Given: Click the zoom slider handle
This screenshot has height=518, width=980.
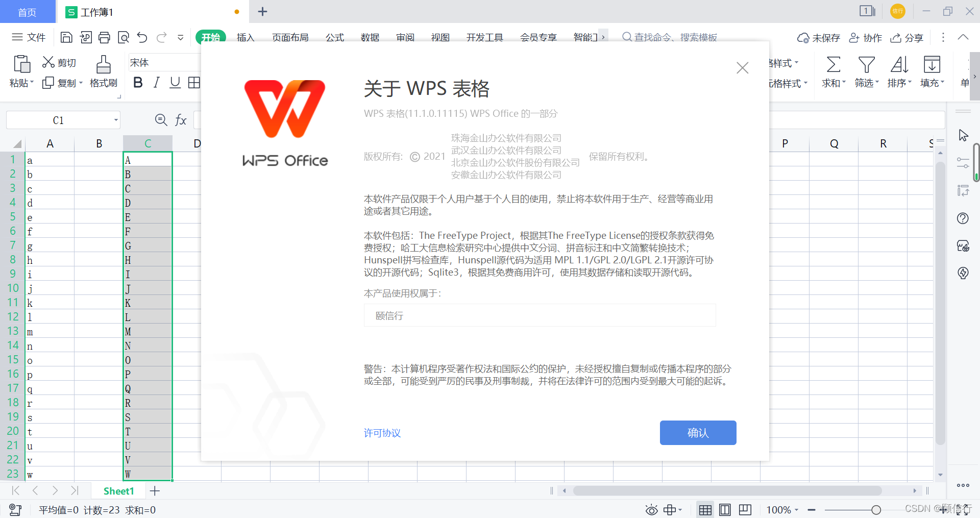Looking at the screenshot, I should [876, 510].
